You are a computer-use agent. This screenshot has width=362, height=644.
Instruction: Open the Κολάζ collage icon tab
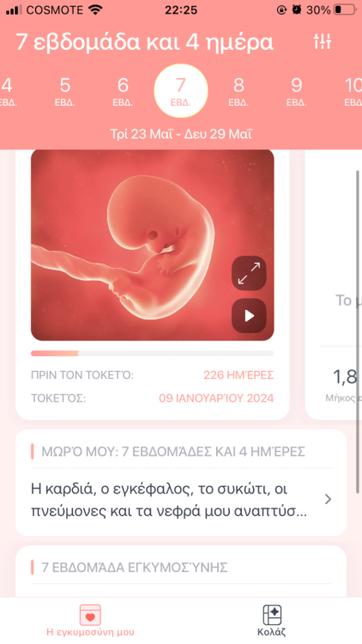pyautogui.click(x=272, y=621)
